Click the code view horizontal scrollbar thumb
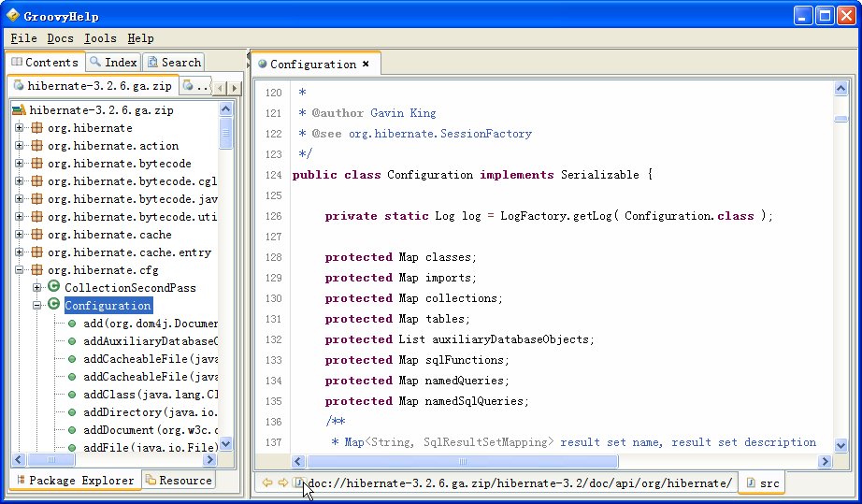Viewport: 862px width, 504px height. pos(462,461)
